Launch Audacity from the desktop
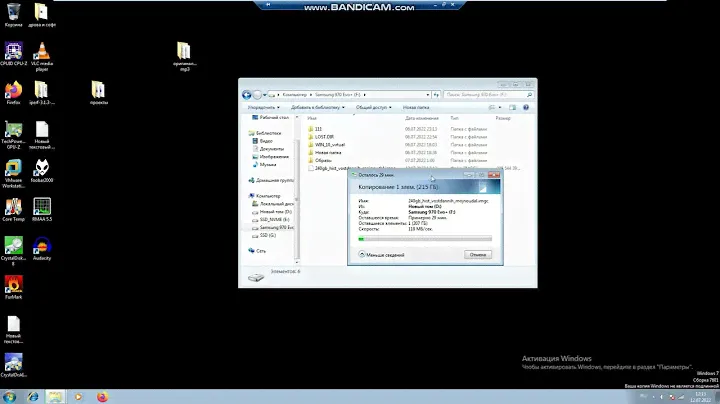 (42, 247)
